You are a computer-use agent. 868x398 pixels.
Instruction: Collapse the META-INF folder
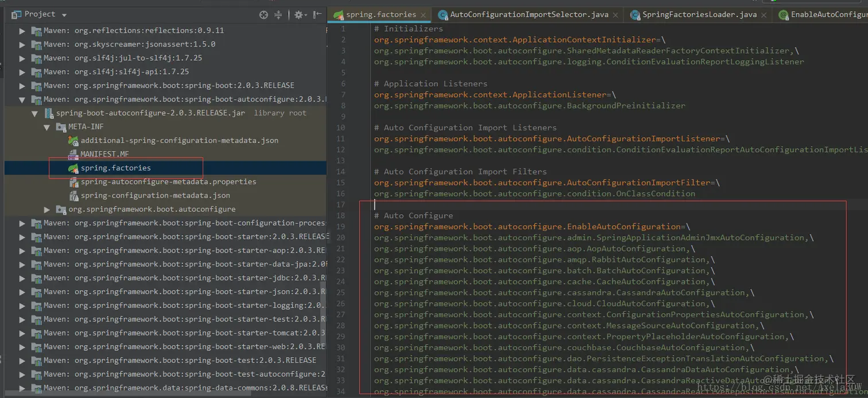[47, 127]
